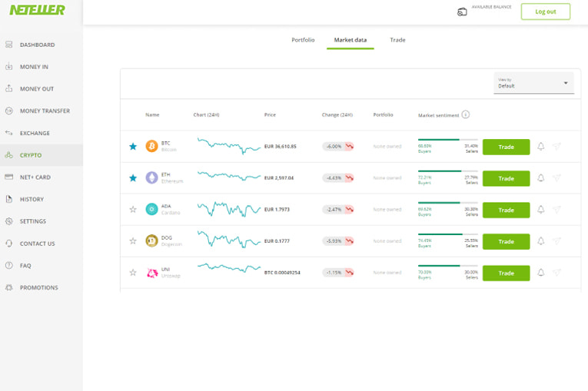This screenshot has width=588, height=391.
Task: Trade Ethereum using the Trade button
Action: click(506, 178)
